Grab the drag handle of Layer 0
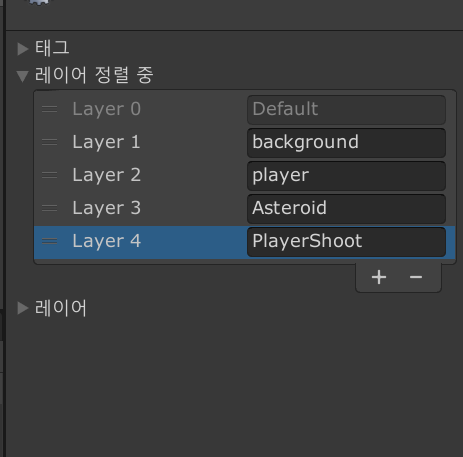463x457 pixels. point(49,109)
